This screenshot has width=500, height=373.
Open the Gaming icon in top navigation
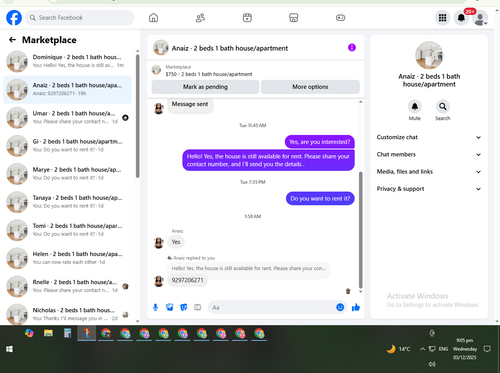click(340, 18)
